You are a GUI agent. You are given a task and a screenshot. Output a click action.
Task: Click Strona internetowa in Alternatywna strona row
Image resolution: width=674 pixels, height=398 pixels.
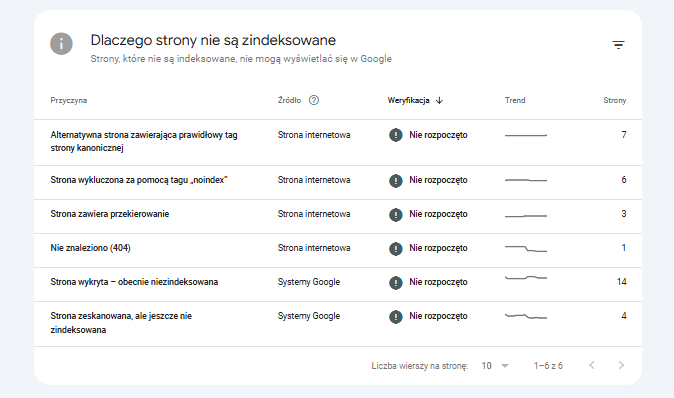(x=314, y=135)
